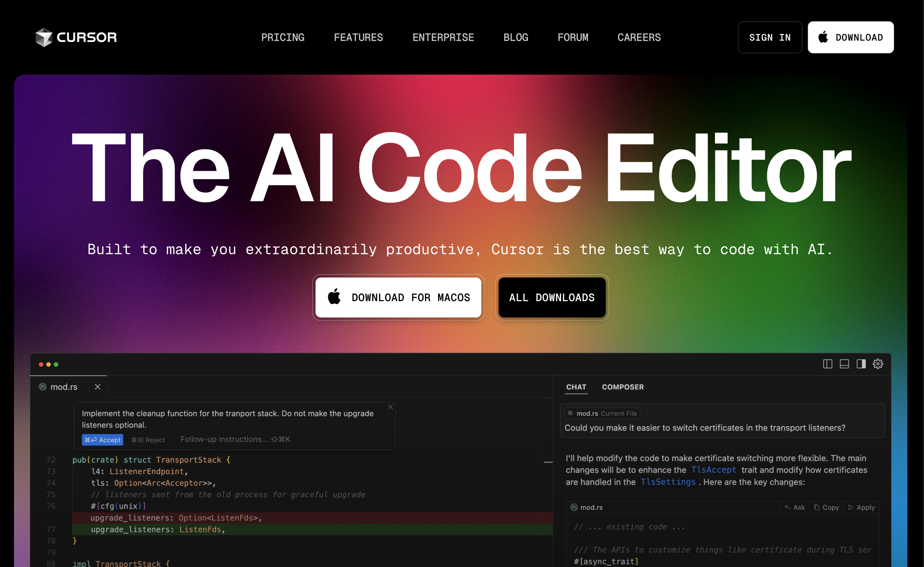
Task: Accept the suggested code change
Action: 103,440
